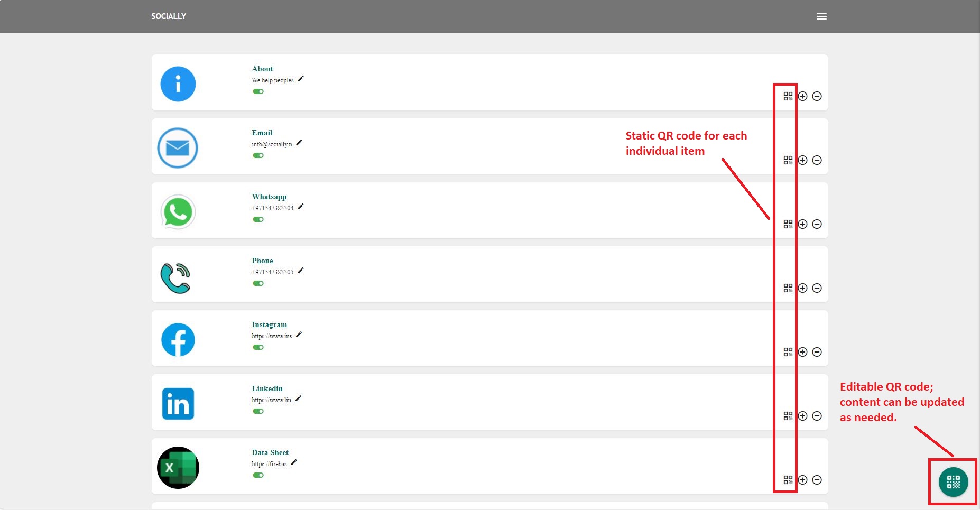This screenshot has height=510, width=980.
Task: Toggle the Data Sheet item switch
Action: 258,475
